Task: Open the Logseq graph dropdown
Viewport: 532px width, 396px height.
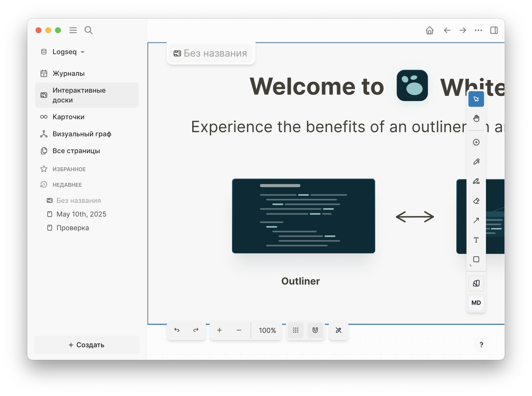Action: click(65, 52)
